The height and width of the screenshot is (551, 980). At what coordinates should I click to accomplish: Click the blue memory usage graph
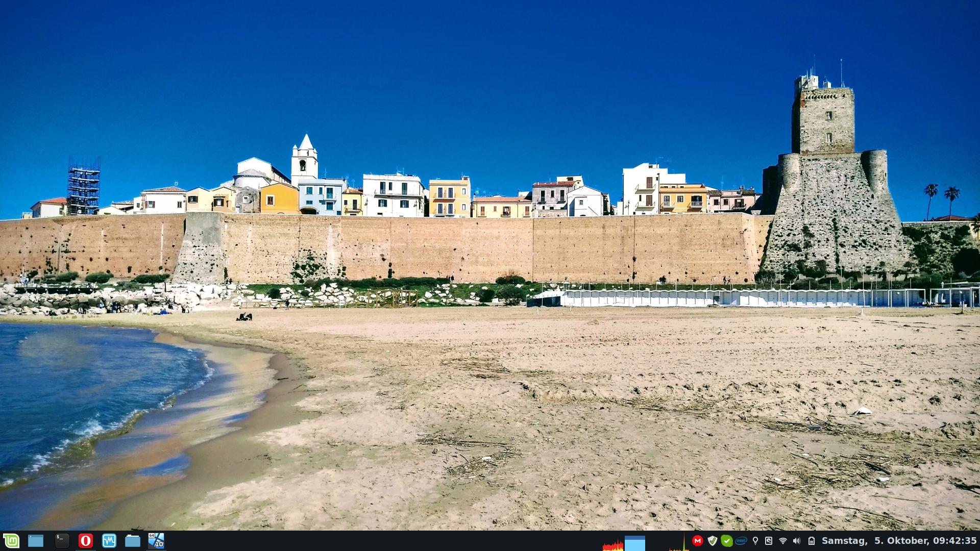point(635,543)
